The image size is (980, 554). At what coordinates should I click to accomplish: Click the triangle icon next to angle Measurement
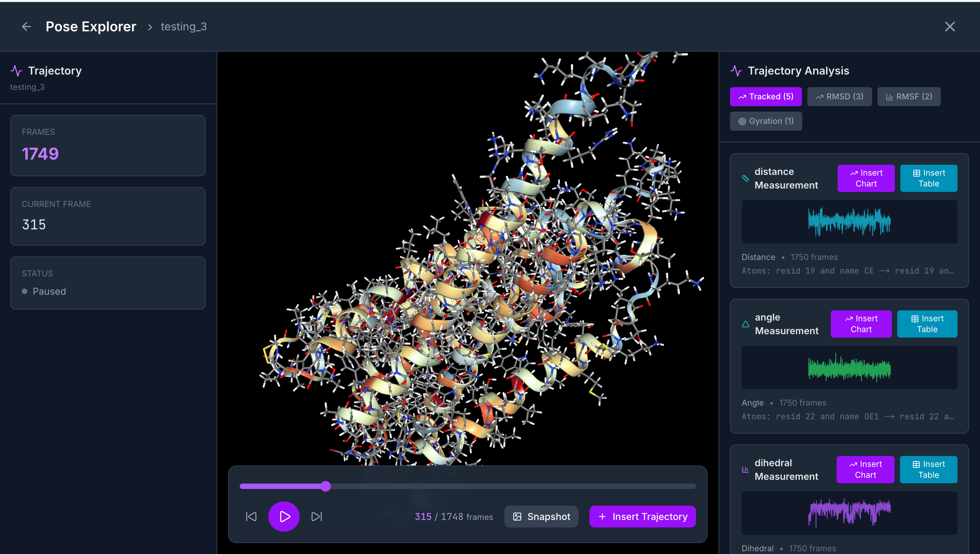tap(745, 324)
